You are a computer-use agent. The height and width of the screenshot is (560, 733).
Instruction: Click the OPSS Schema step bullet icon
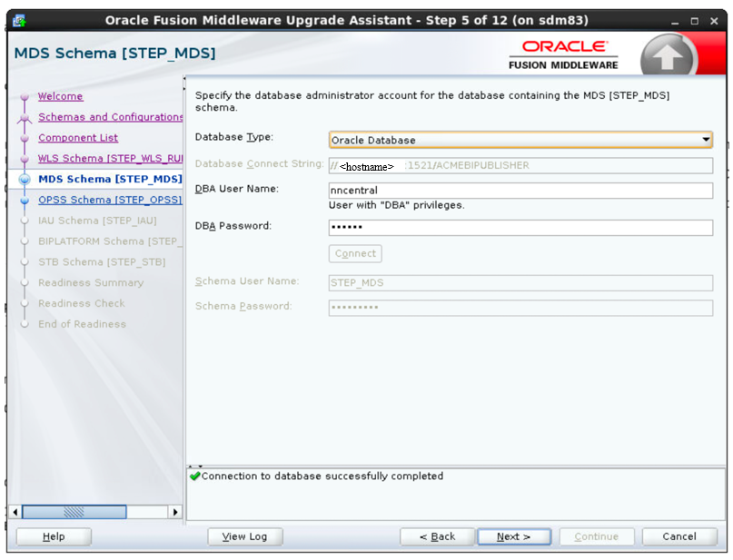click(25, 201)
